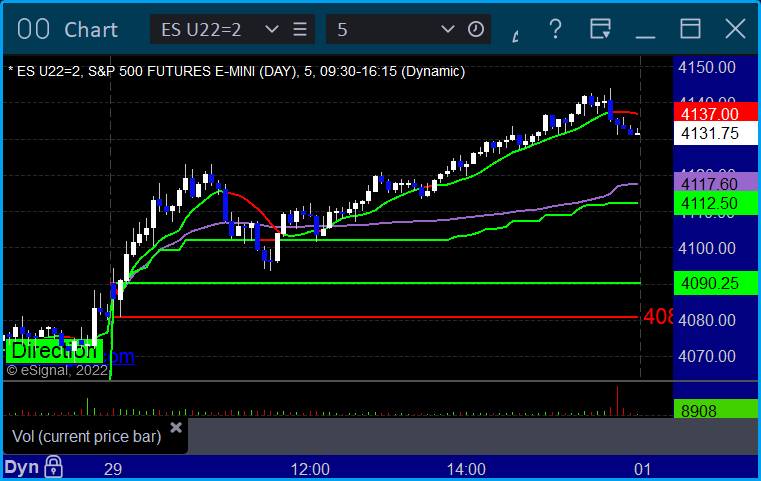Click the purple 4117.60 price marker

(x=715, y=183)
